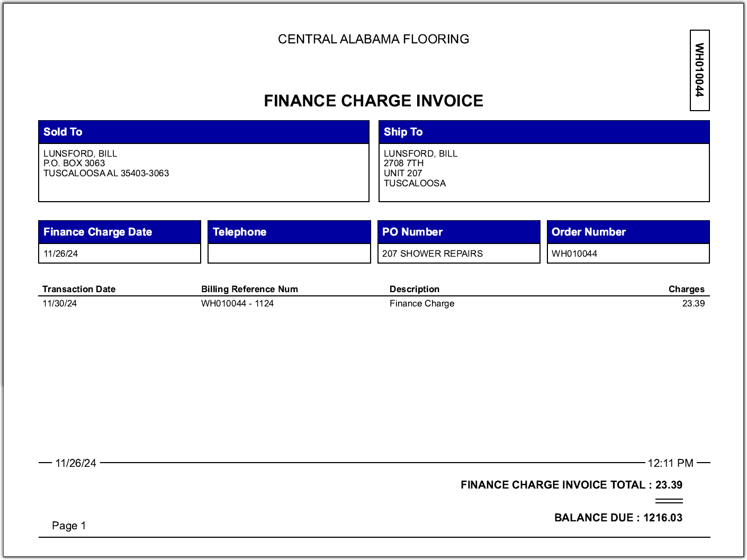Click the P.O. BOX 3063 address line
The image size is (747, 560).
click(x=74, y=163)
